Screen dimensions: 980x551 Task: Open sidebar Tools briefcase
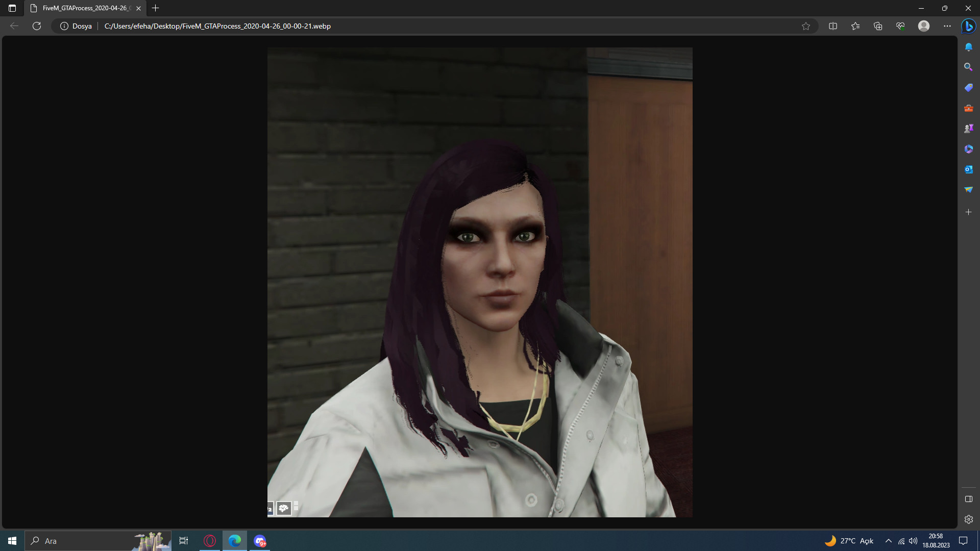pyautogui.click(x=968, y=108)
